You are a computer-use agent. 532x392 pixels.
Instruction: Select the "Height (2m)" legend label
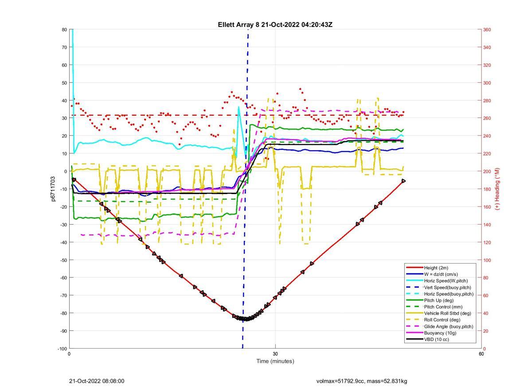tap(436, 268)
